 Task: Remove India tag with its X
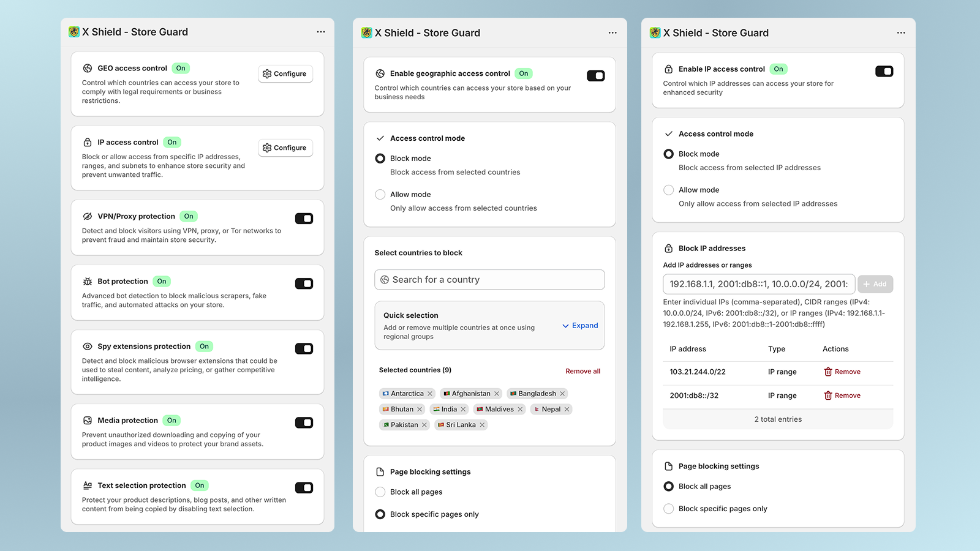click(463, 410)
